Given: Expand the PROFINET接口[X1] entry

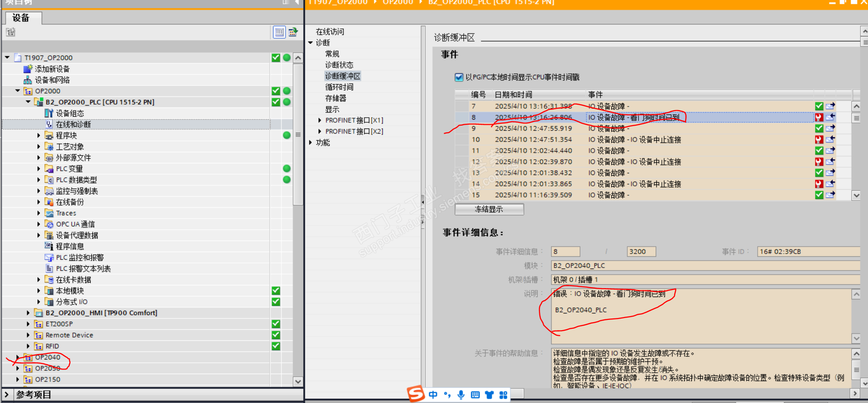Looking at the screenshot, I should click(320, 120).
